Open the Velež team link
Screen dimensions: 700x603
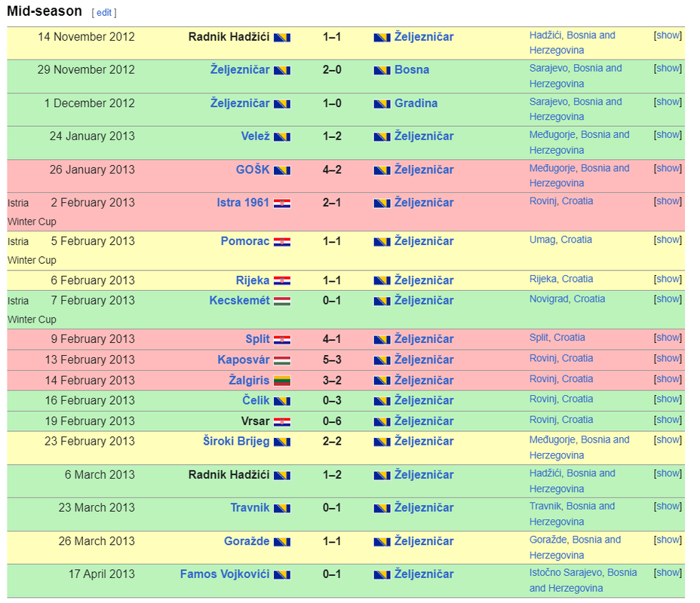pos(255,136)
